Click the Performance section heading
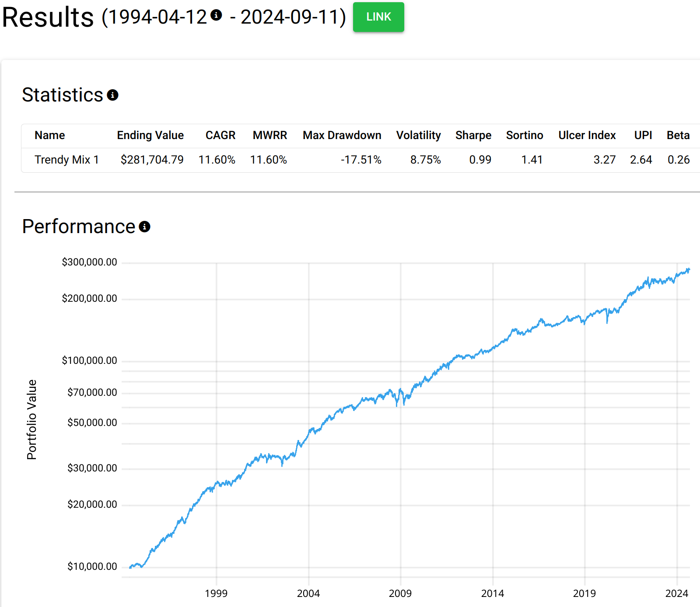This screenshot has height=607, width=700. click(x=79, y=227)
